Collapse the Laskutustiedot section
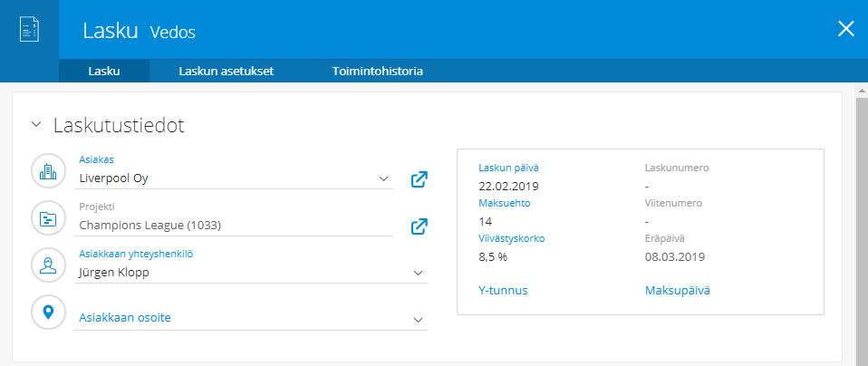Image resolution: width=868 pixels, height=366 pixels. point(35,125)
